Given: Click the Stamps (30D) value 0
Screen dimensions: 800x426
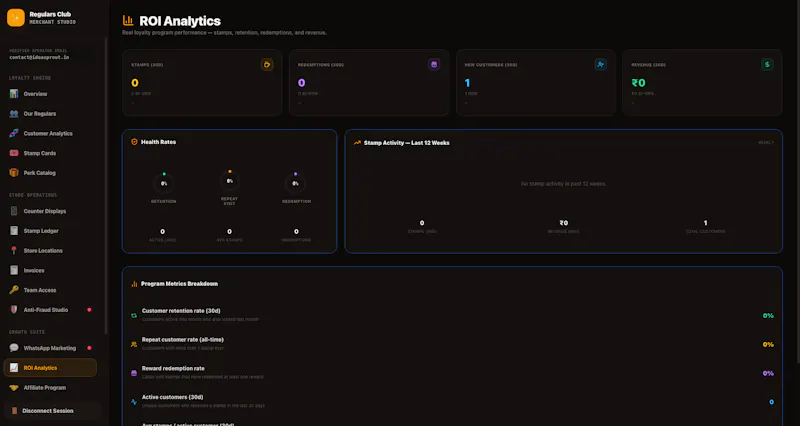Looking at the screenshot, I should [135, 83].
